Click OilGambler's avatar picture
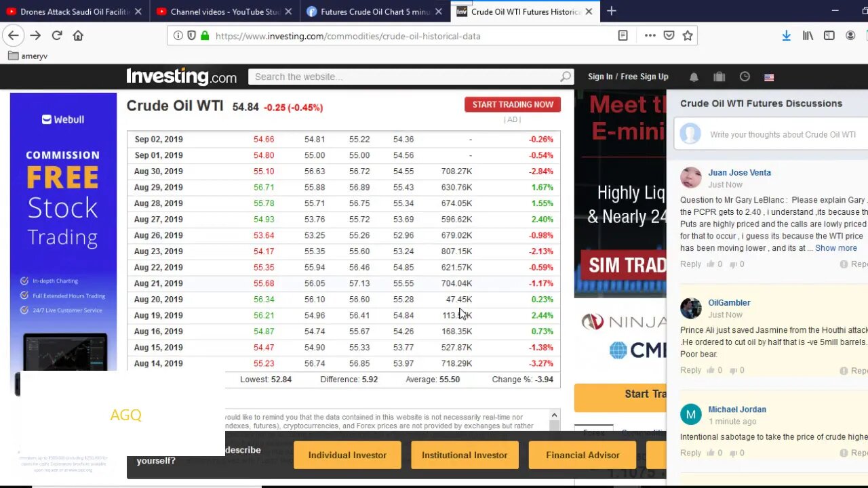The height and width of the screenshot is (488, 868). coord(690,308)
